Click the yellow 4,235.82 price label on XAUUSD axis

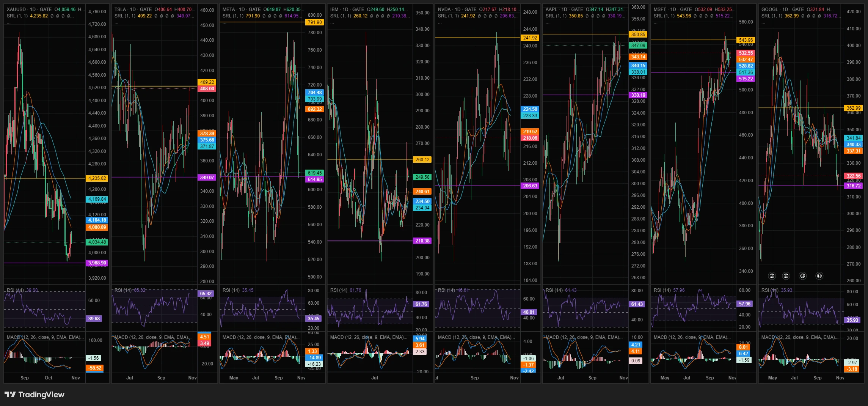[x=97, y=178]
